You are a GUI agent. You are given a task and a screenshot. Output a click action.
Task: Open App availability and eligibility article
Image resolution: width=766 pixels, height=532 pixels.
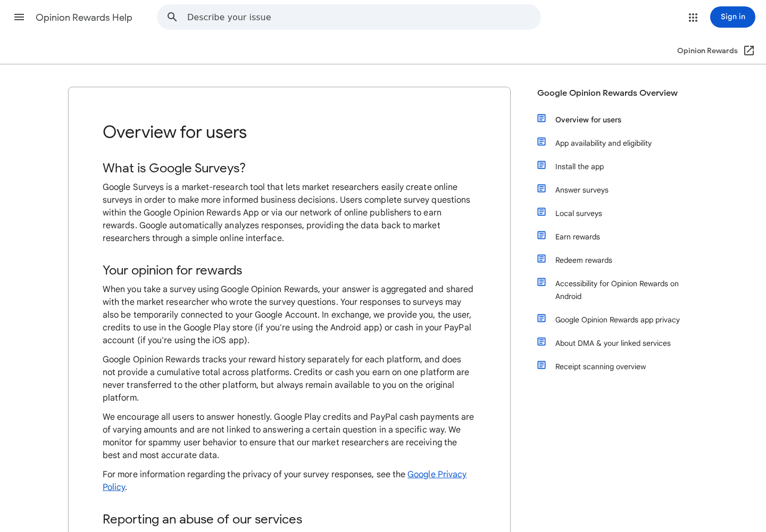click(x=603, y=143)
